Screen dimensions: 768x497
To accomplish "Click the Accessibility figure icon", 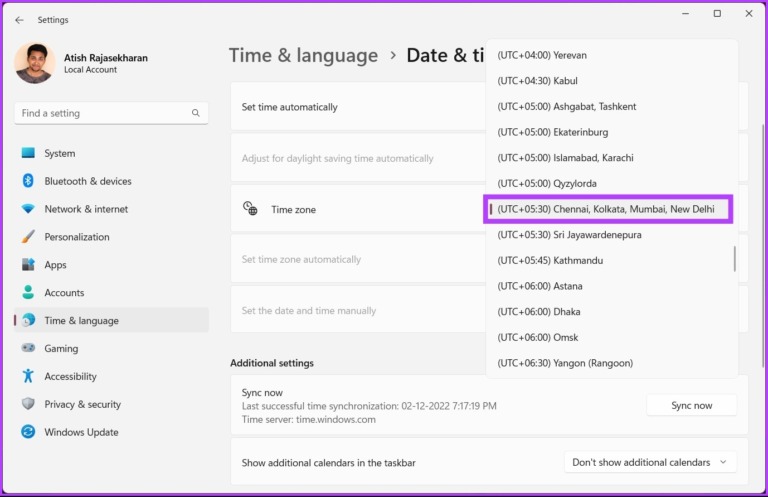I will pos(28,376).
